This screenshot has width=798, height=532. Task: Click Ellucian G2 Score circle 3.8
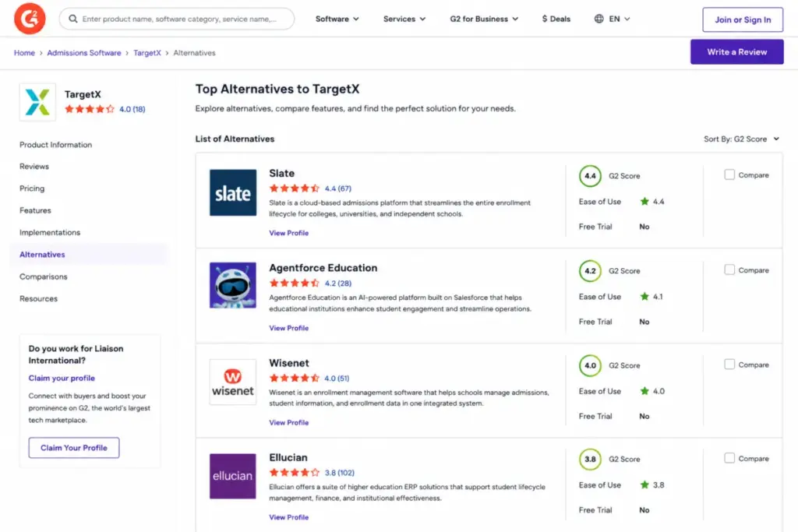coord(590,460)
